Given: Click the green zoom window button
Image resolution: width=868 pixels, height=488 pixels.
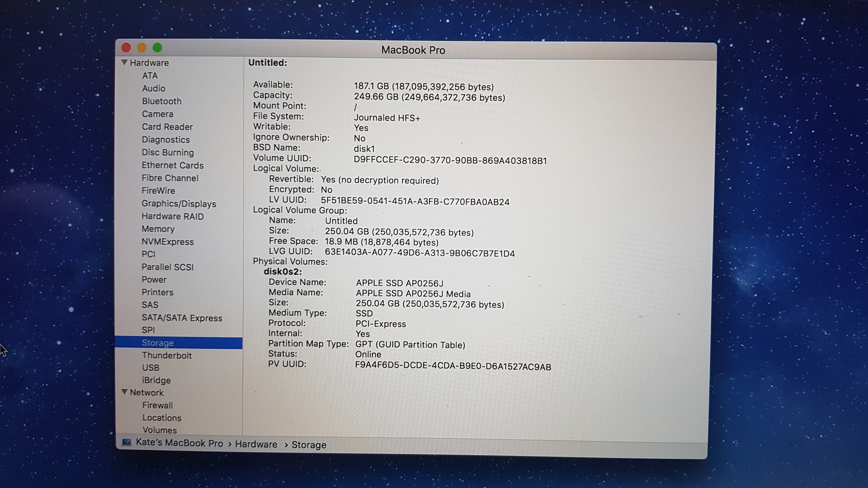Looking at the screenshot, I should click(157, 48).
